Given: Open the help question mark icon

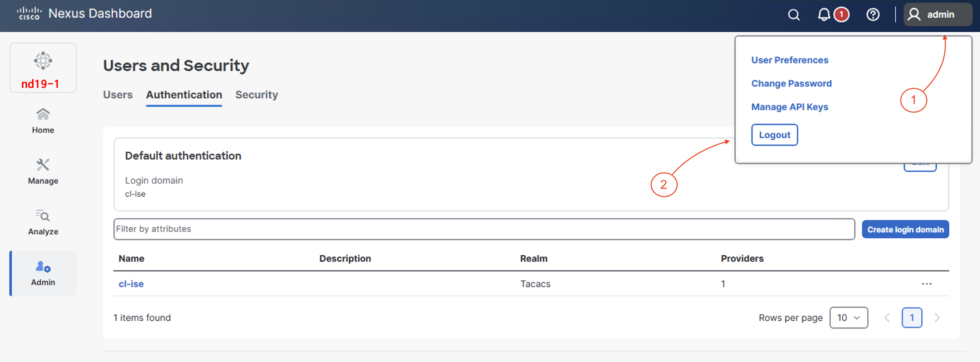Looking at the screenshot, I should click(x=873, y=15).
